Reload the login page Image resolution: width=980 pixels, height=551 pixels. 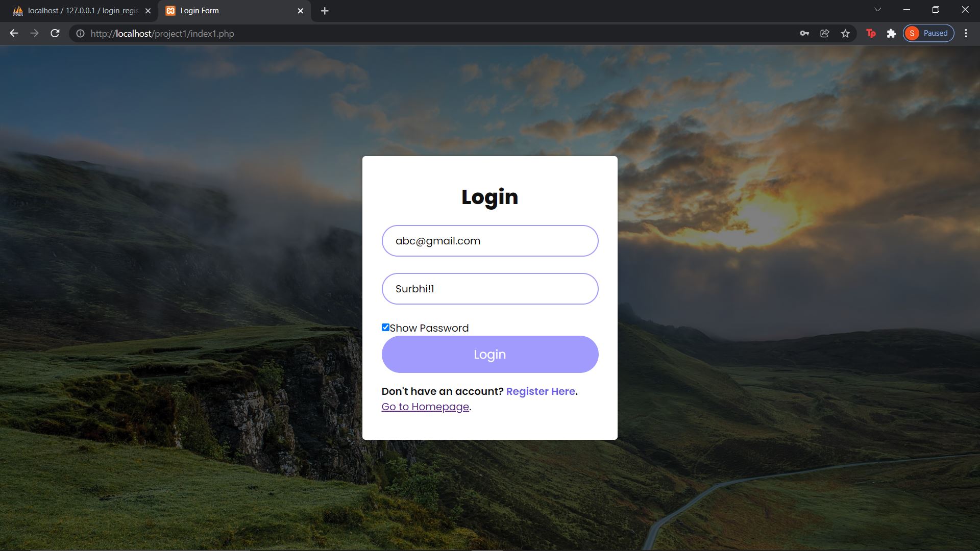pyautogui.click(x=54, y=33)
